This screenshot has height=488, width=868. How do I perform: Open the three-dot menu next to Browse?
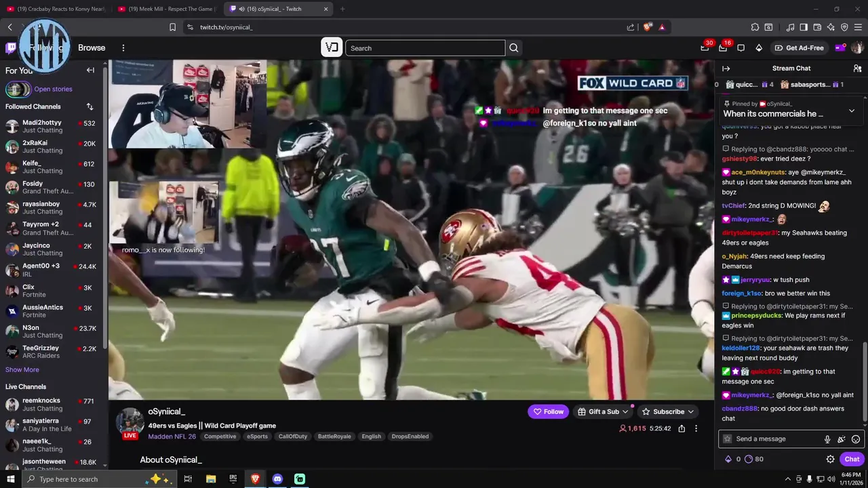pyautogui.click(x=123, y=48)
